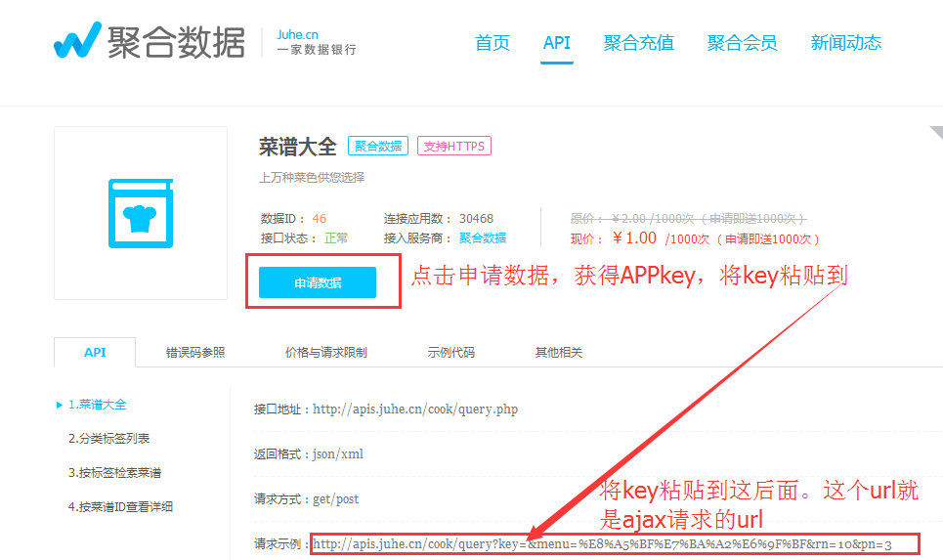Viewport: 943px width, 560px height.
Task: Click the Juhe blue wave logo icon
Action: [77, 41]
